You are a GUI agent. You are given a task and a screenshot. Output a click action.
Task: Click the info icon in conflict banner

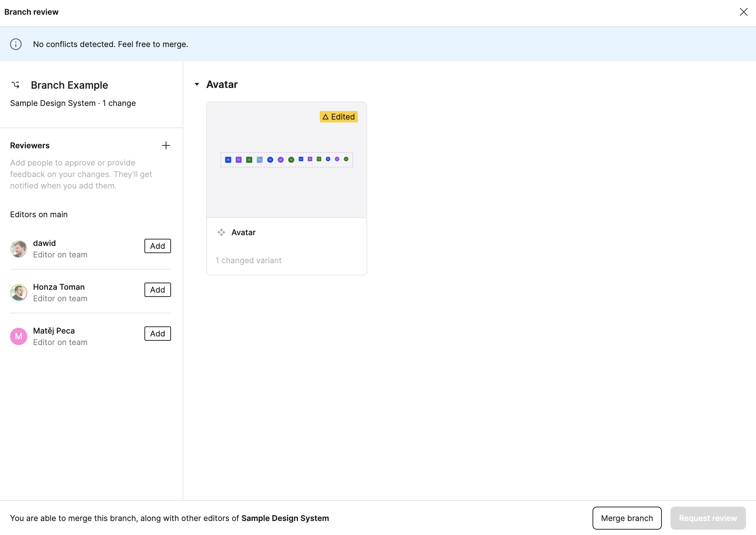click(x=16, y=44)
